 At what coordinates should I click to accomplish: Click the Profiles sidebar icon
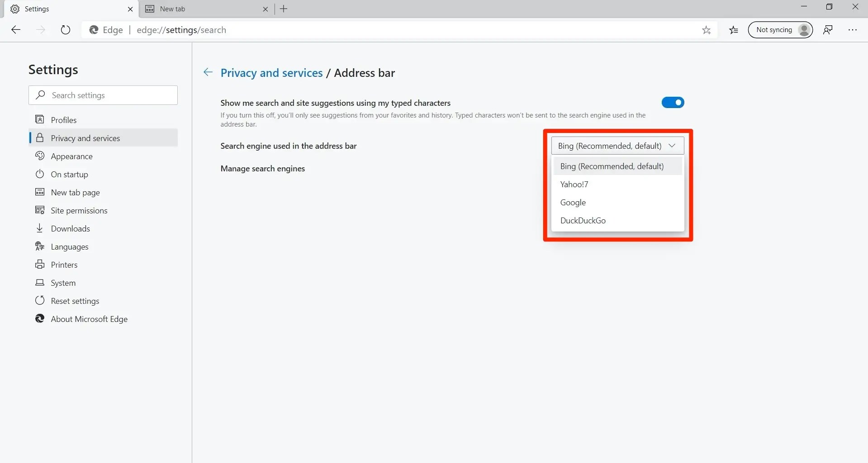40,119
